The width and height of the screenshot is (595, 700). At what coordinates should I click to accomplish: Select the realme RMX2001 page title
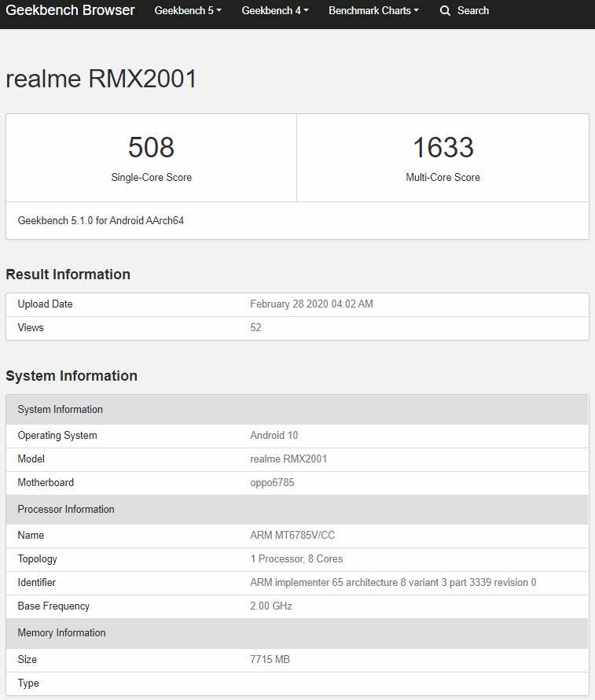101,79
